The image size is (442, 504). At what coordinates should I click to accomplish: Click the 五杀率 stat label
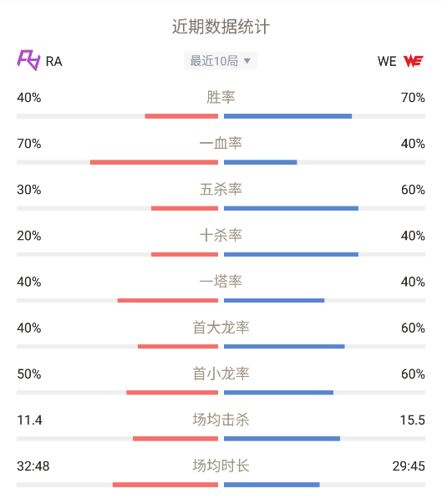pos(221,190)
